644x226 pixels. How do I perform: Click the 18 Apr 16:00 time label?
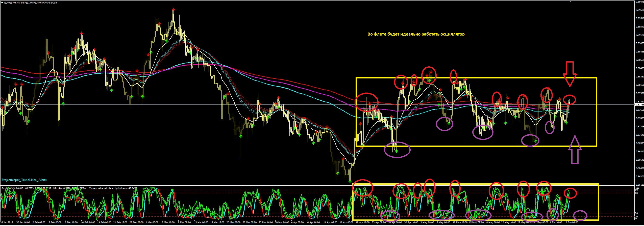point(363,222)
